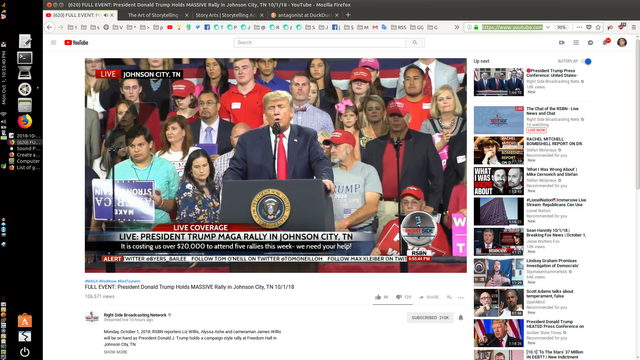
Task: Open the Twitter bookmark in bookmarks toolbar
Action: pyautogui.click(x=198, y=27)
